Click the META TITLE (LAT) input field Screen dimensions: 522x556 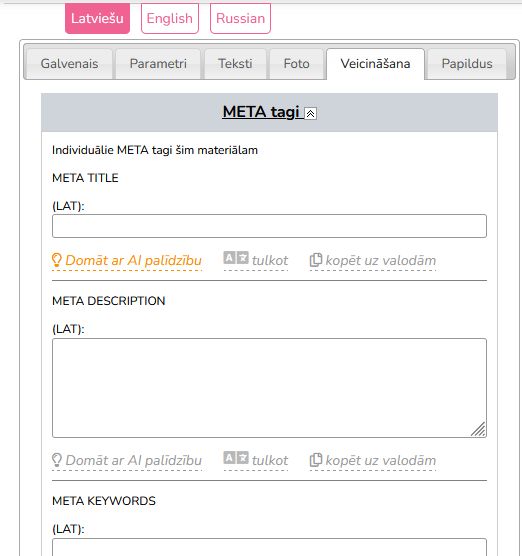[270, 226]
